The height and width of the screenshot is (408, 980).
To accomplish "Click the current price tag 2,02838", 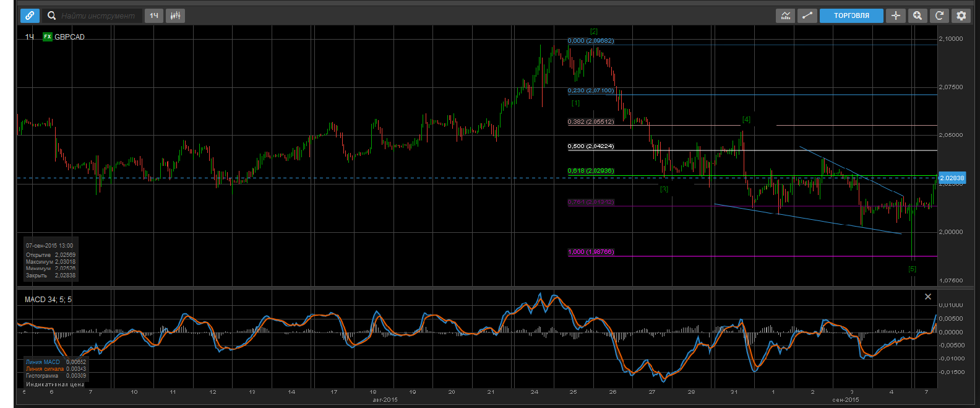I will [x=952, y=178].
